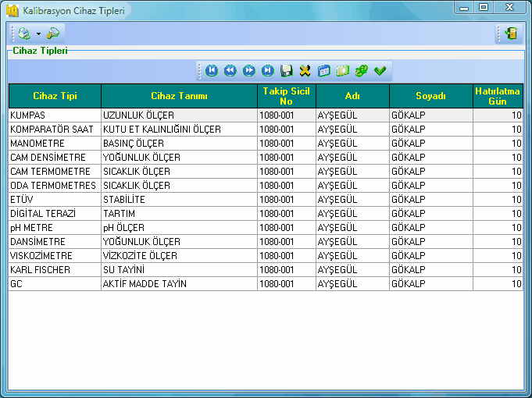
Task: Go to the previous record
Action: tap(230, 71)
